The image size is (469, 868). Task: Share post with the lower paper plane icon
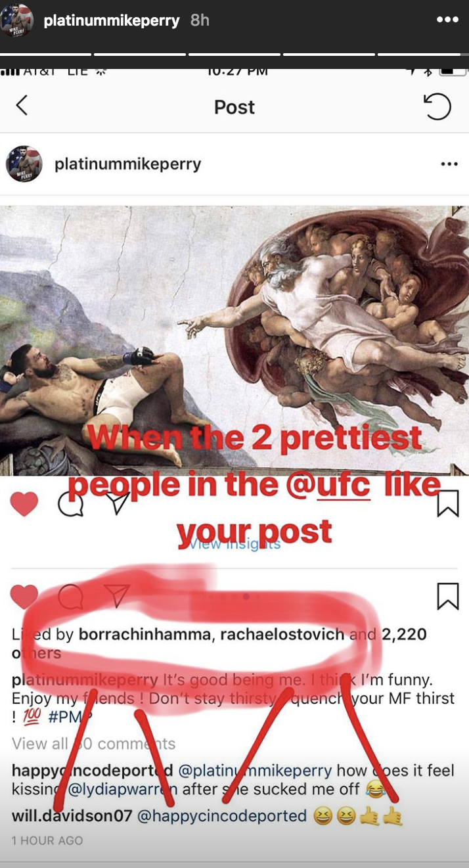117,595
